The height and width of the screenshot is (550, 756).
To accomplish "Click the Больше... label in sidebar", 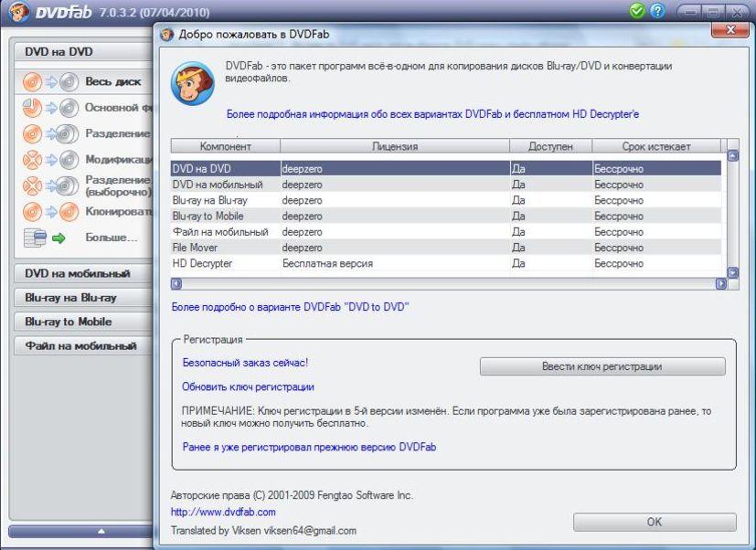I will point(112,238).
